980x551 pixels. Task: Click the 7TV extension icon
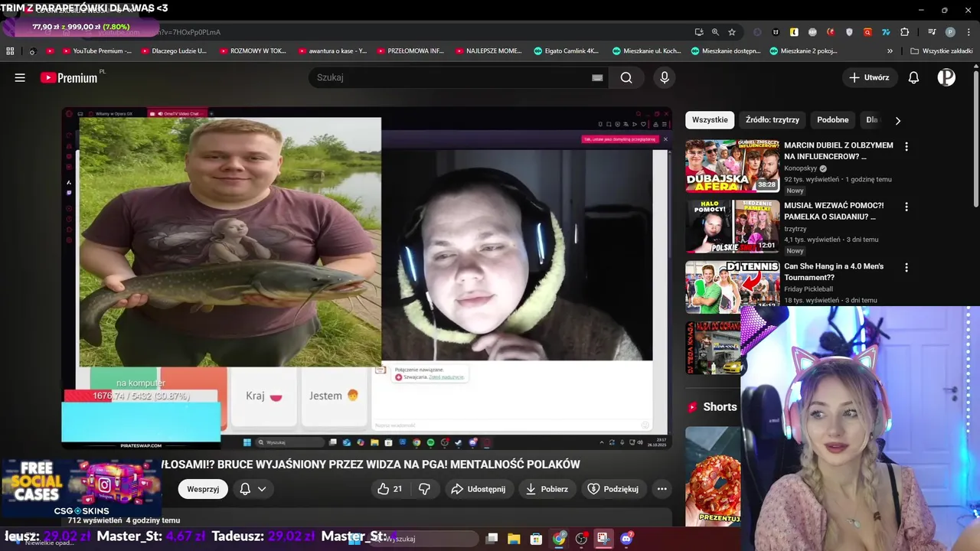(x=886, y=32)
